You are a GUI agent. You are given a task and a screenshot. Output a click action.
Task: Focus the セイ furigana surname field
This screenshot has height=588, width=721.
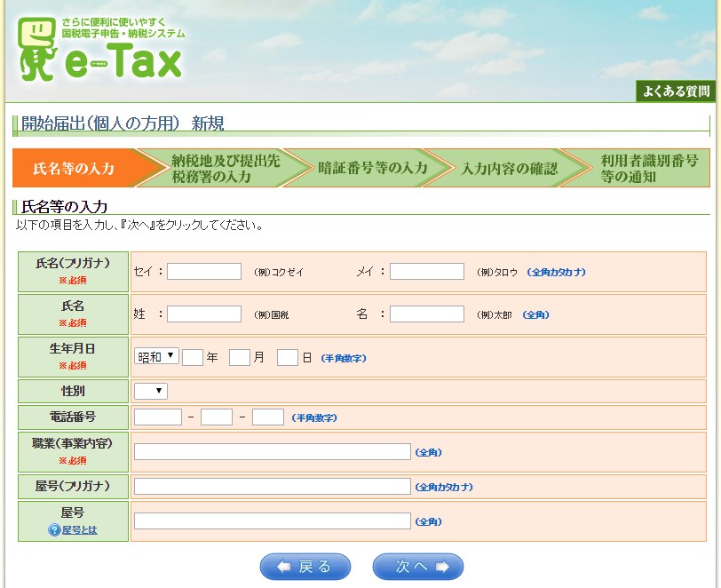point(204,272)
